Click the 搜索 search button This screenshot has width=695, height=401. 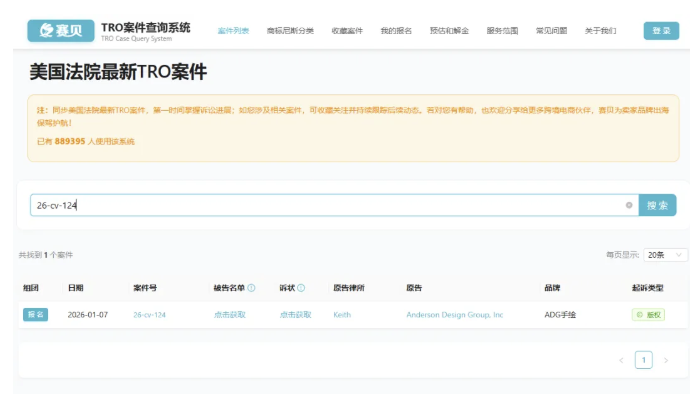tap(657, 205)
